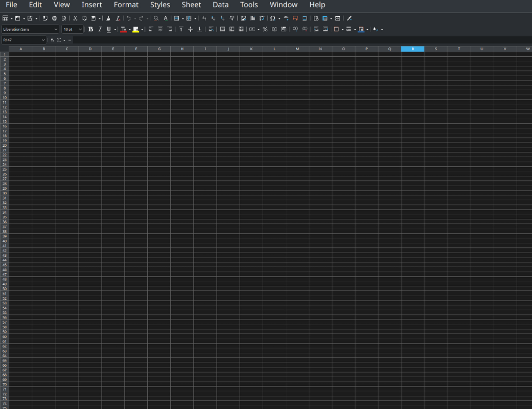Insert a chart using the chart icon
Viewport: 532px width, 409px height.
click(252, 18)
